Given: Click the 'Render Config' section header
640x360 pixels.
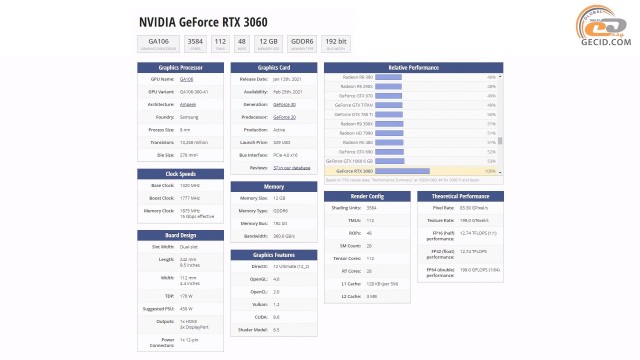Looking at the screenshot, I should tap(367, 196).
